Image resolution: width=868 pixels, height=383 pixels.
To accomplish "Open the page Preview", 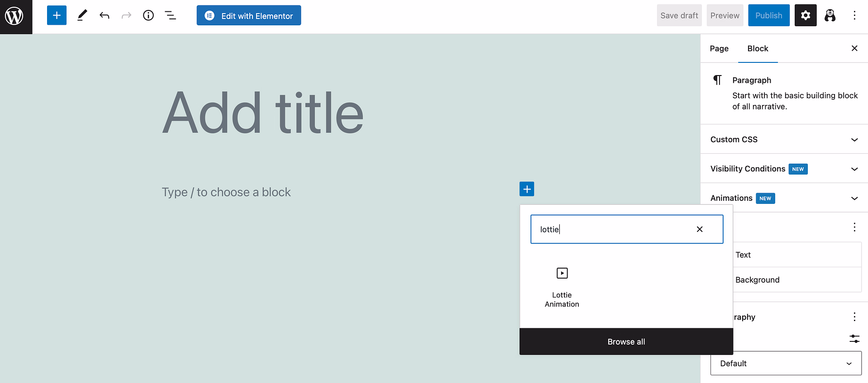I will tap(725, 15).
